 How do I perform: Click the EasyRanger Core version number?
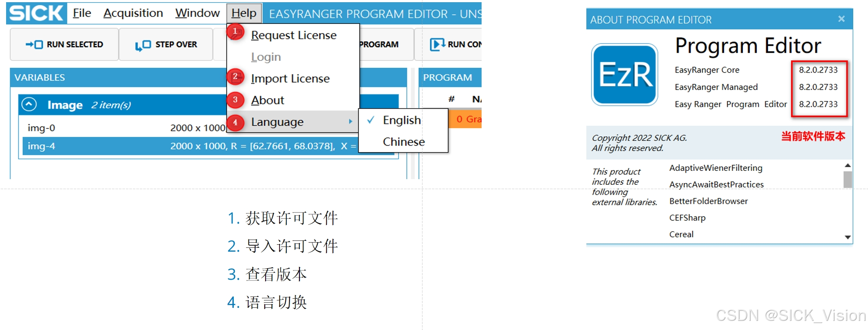point(818,70)
